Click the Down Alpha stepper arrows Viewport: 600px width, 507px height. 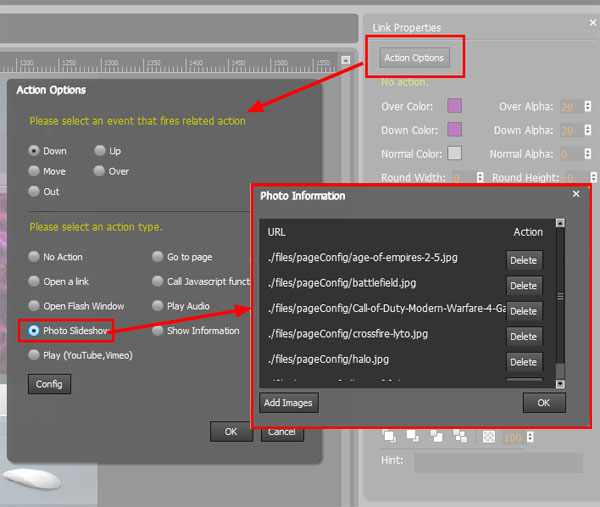coord(588,130)
